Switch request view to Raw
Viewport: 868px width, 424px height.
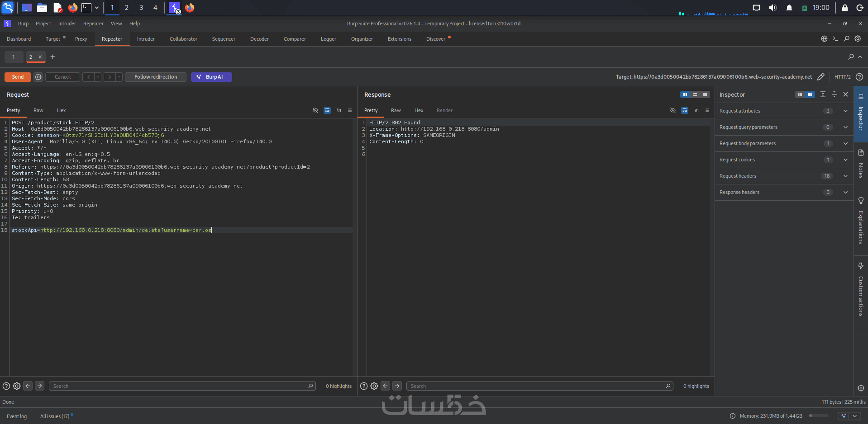38,110
